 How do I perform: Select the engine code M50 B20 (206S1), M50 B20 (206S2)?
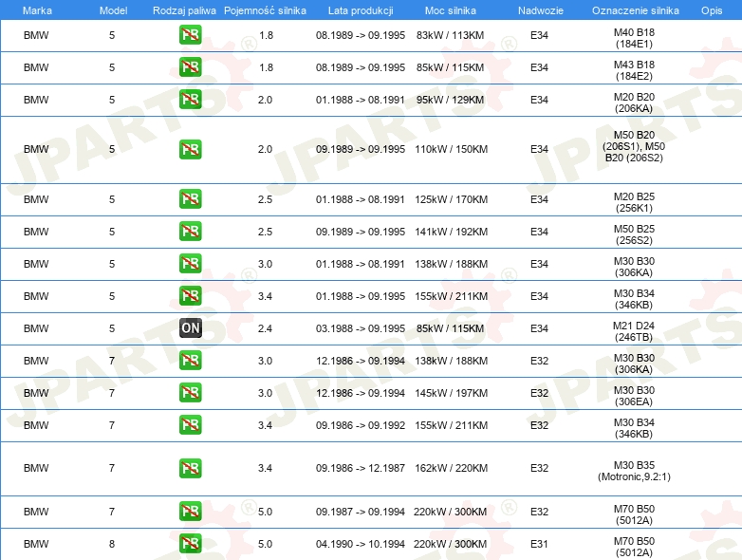tap(634, 146)
